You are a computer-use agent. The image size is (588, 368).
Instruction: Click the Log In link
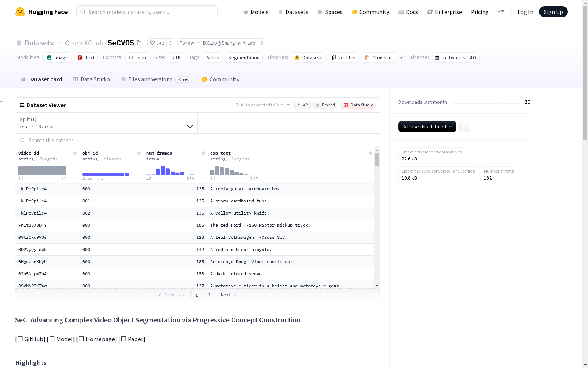[x=525, y=12]
